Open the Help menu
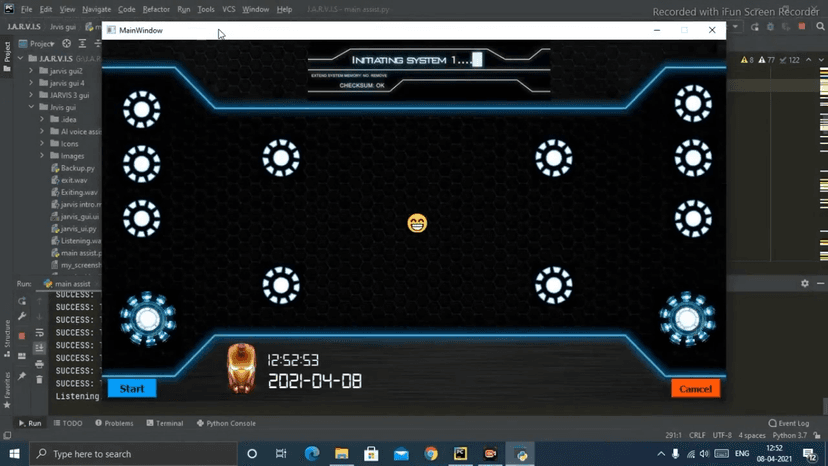Screen dimensions: 828x466 (x=284, y=10)
